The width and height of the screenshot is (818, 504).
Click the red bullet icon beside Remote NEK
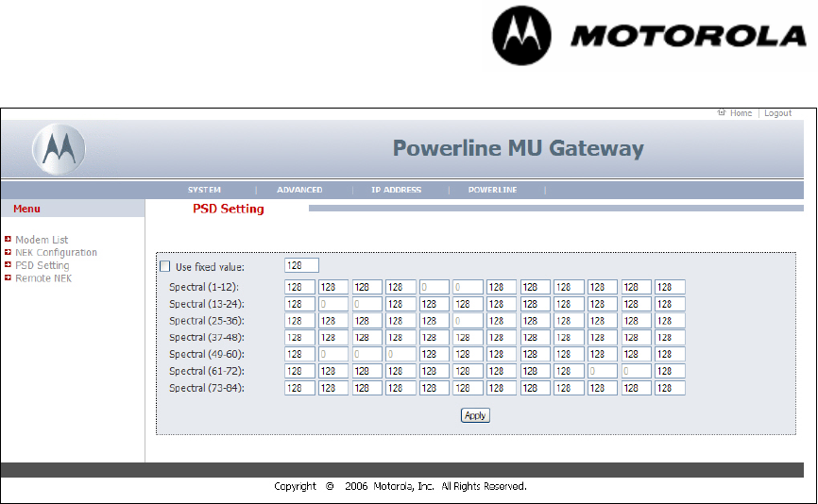8,277
